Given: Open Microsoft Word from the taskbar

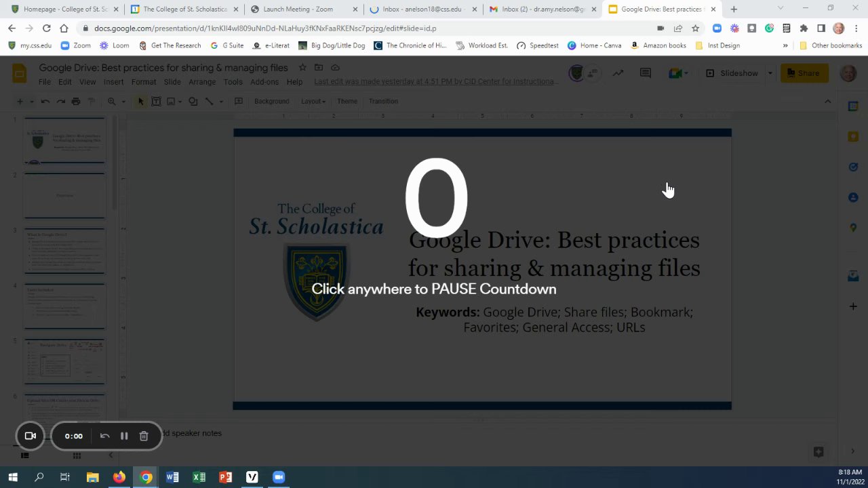Looking at the screenshot, I should point(172,477).
